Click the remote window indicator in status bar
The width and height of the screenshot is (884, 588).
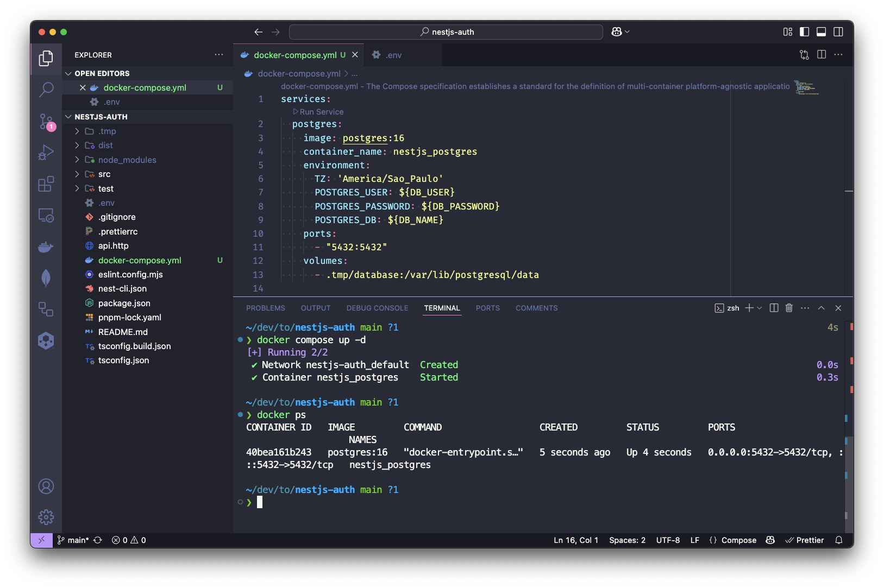pos(41,540)
